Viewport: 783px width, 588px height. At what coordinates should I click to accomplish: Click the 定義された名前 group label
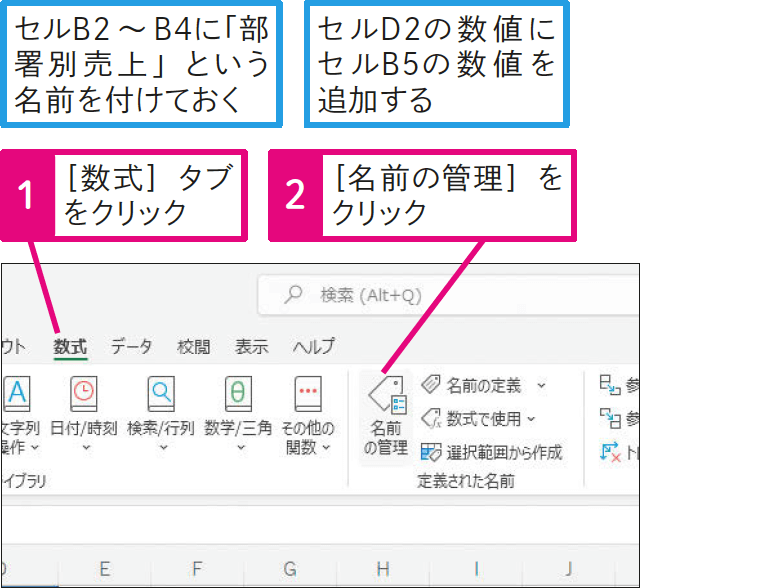point(466,481)
